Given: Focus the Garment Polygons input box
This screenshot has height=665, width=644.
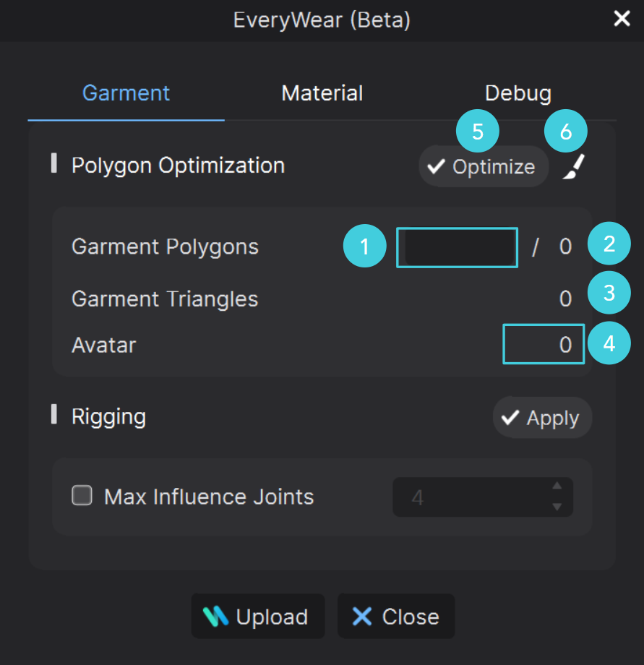Looking at the screenshot, I should (x=457, y=248).
